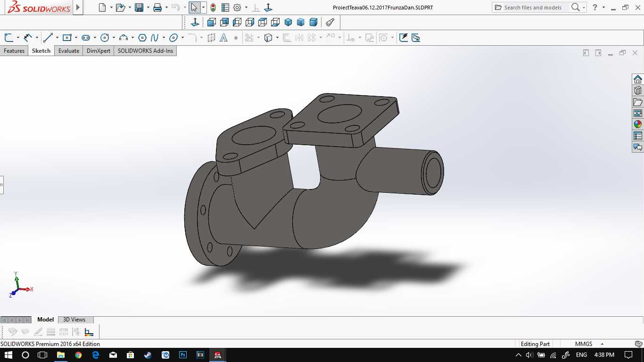Select the Arc sketch tool
Viewport: 644px width, 362px height.
click(124, 38)
